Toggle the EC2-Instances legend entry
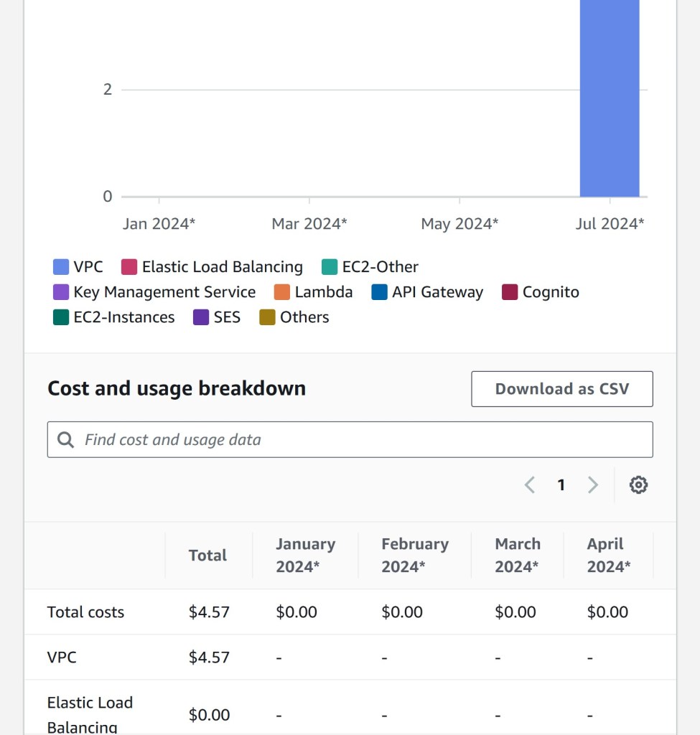This screenshot has height=735, width=700. click(x=113, y=317)
